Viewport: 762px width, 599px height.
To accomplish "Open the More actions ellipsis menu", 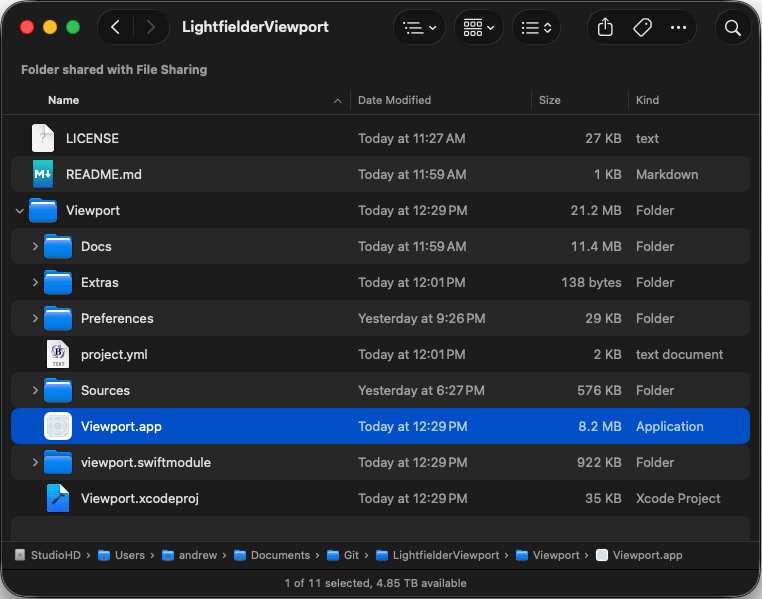I will (678, 28).
